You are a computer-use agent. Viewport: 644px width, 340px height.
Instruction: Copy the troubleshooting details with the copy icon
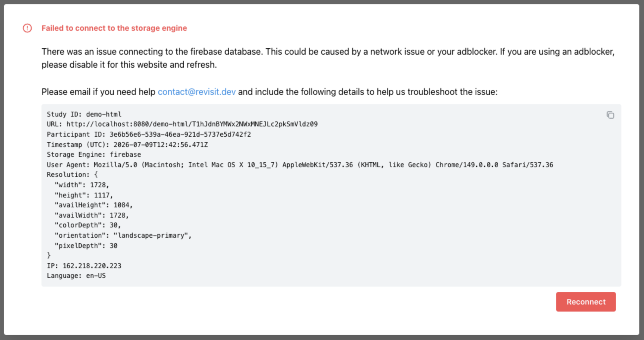[610, 115]
